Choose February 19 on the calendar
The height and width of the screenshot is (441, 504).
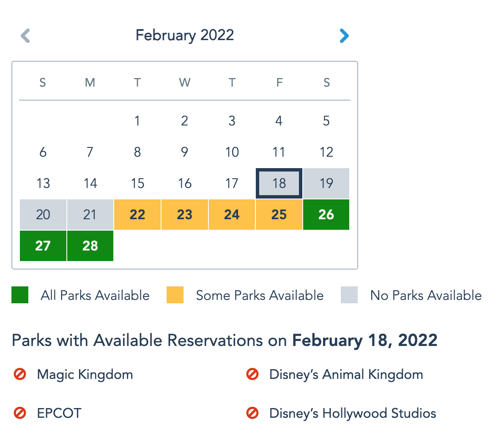click(326, 183)
